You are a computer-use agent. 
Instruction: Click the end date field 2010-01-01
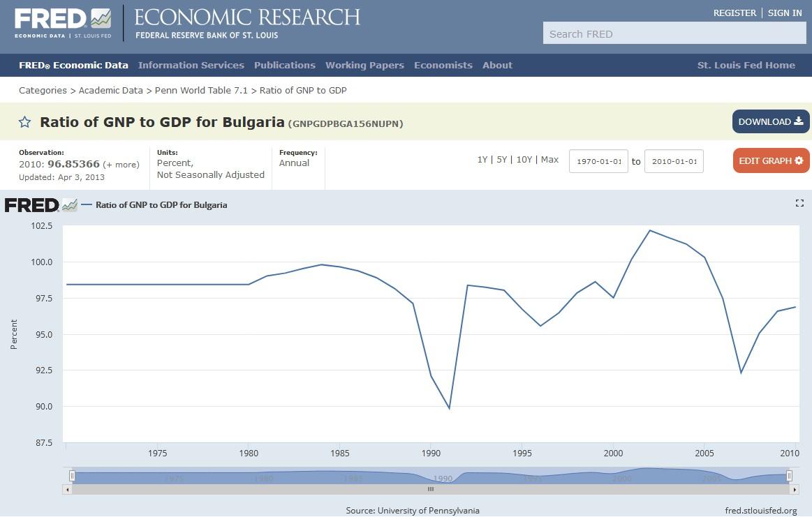(x=673, y=161)
